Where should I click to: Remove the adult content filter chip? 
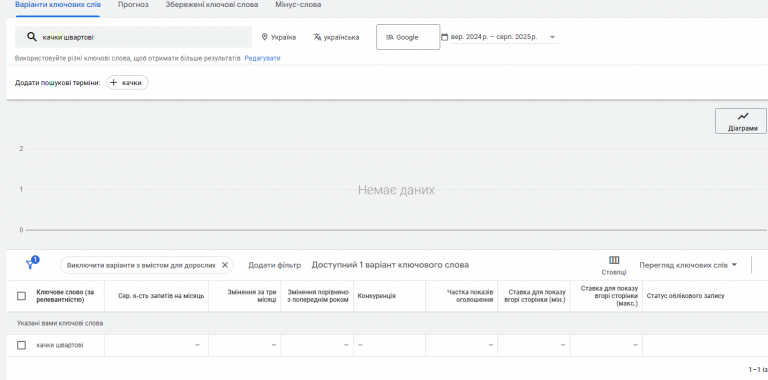tap(225, 265)
